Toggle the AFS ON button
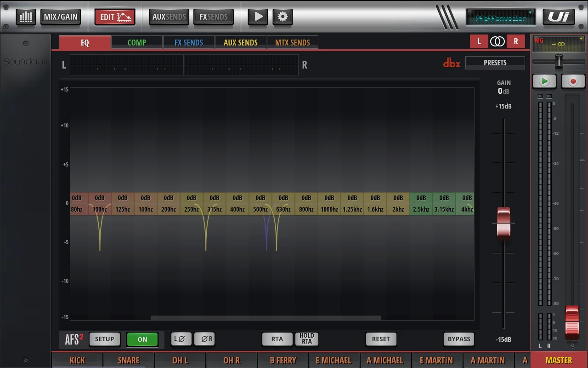588x368 pixels. click(142, 339)
